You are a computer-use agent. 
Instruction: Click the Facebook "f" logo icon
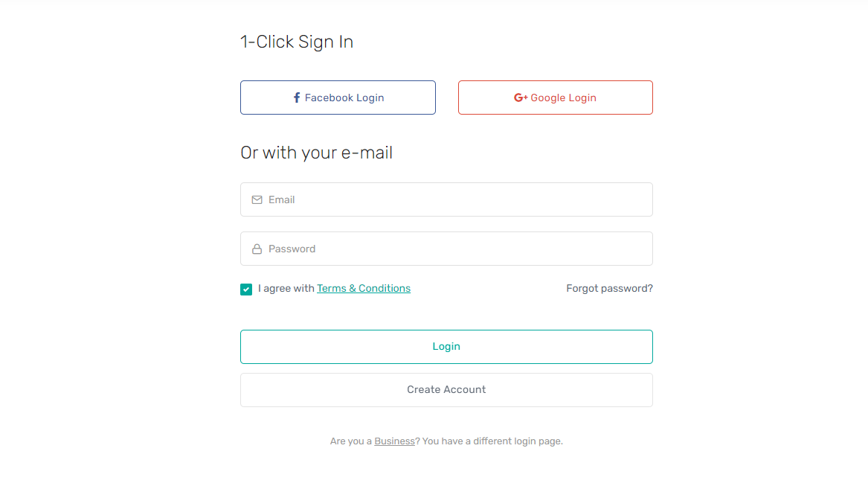pyautogui.click(x=297, y=98)
